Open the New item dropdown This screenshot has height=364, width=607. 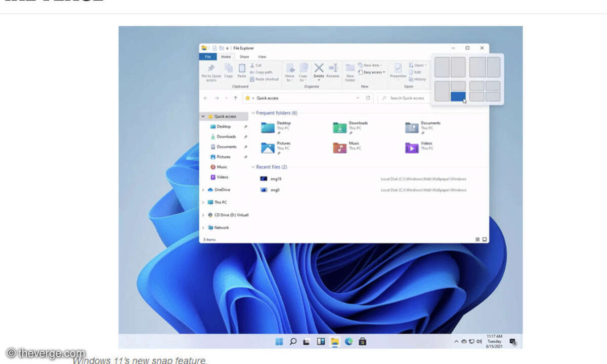(x=370, y=65)
